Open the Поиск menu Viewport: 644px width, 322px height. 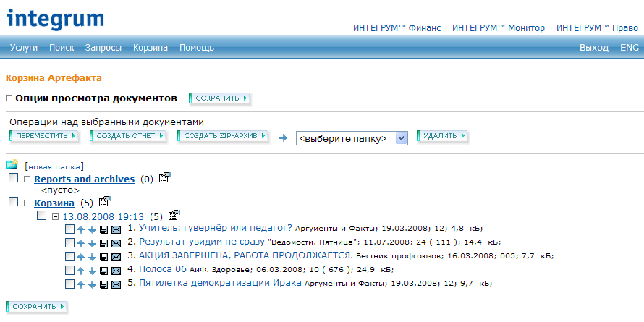pos(62,48)
